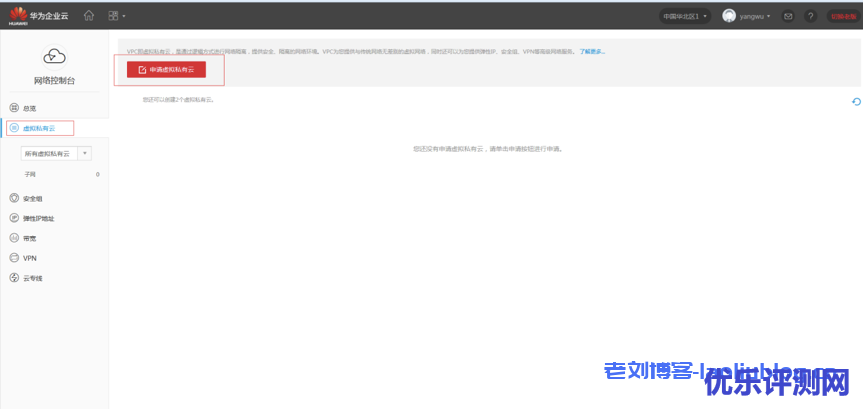863x409 pixels.
Task: Open the service list grid menu
Action: [114, 16]
